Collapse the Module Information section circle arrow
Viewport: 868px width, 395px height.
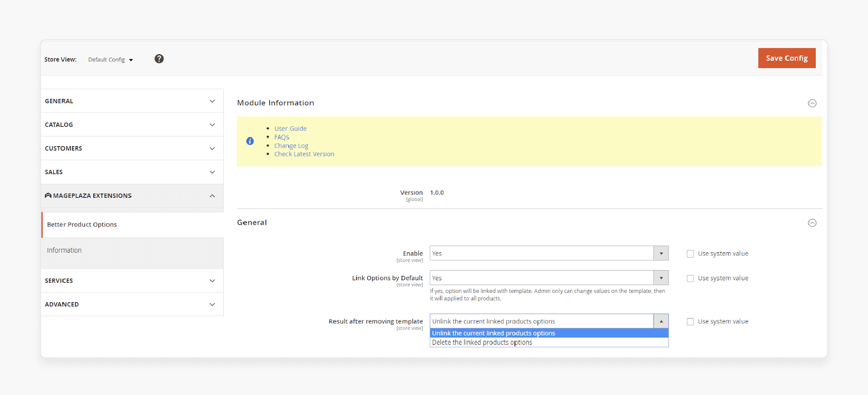point(812,103)
